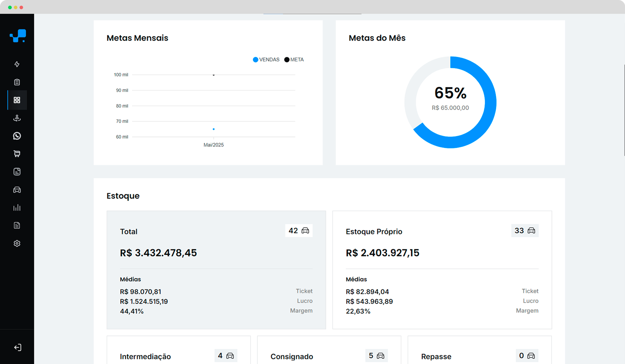This screenshot has width=625, height=364.
Task: Click the 80 mil axis label
Action: click(122, 106)
